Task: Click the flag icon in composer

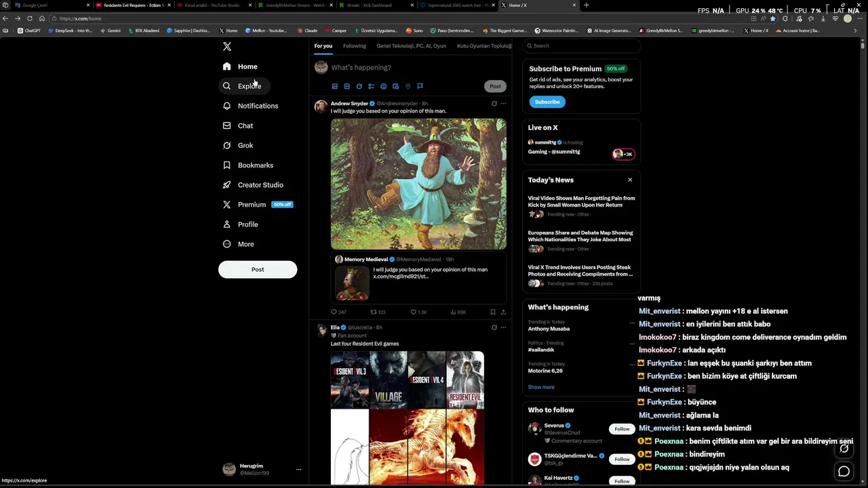Action: pyautogui.click(x=420, y=86)
